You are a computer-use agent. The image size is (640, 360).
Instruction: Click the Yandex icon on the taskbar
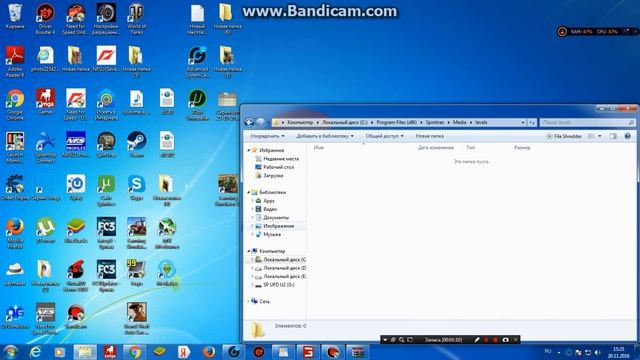(184, 352)
